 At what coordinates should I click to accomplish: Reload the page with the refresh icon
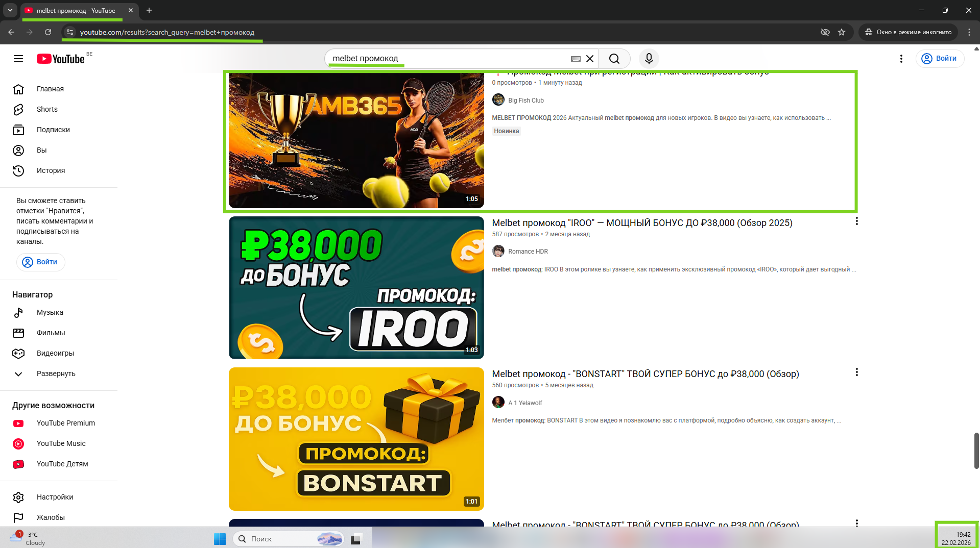click(48, 32)
